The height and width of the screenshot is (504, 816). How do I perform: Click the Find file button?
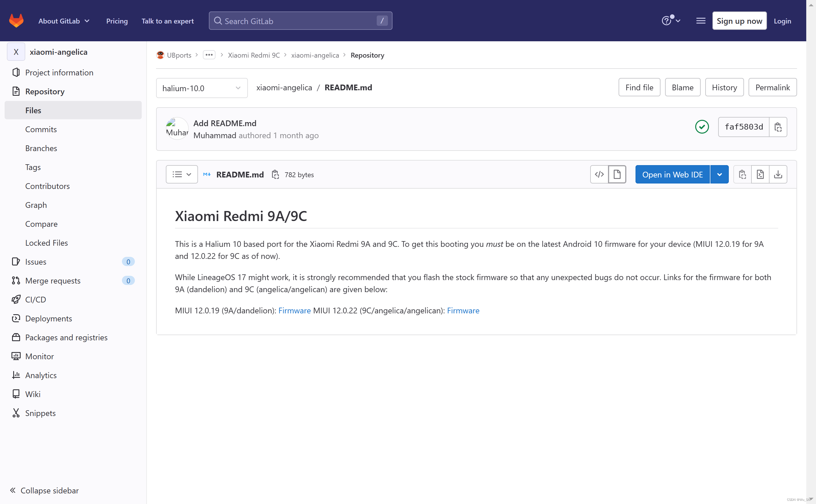pos(639,87)
